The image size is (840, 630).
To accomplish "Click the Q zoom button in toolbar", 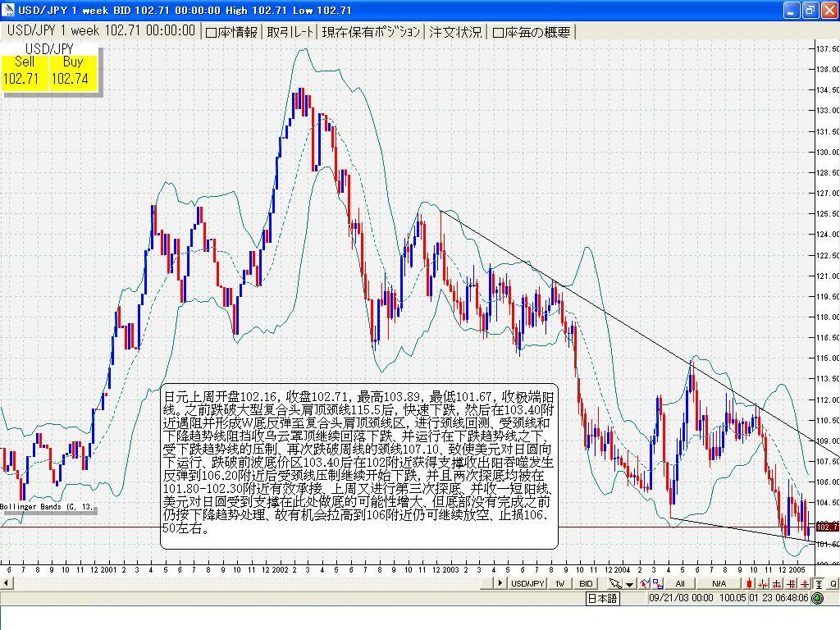I will 833,583.
